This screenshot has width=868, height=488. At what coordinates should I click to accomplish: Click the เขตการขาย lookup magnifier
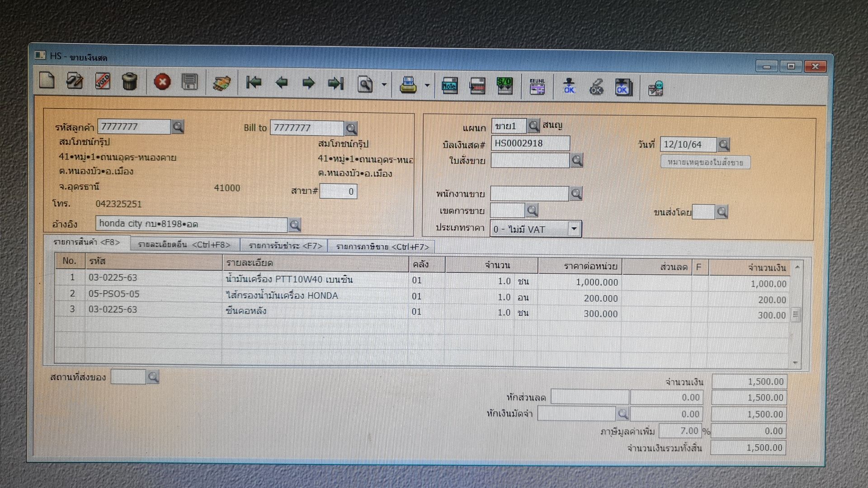click(x=532, y=210)
